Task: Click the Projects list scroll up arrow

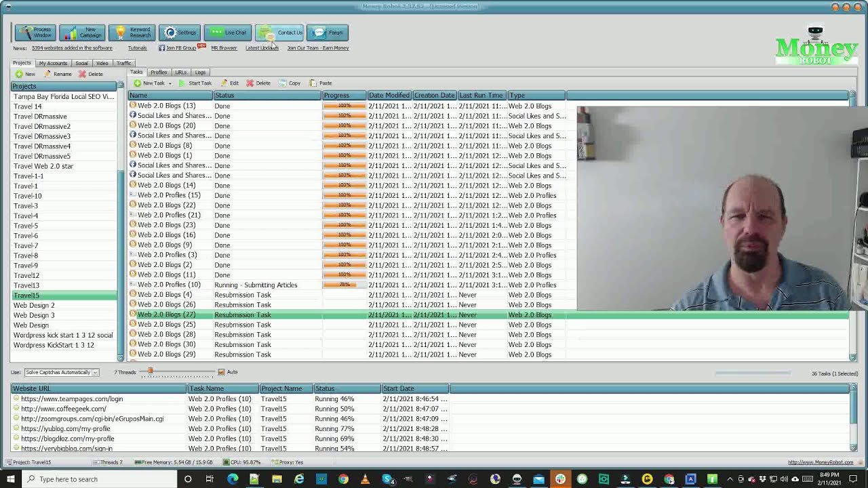Action: 121,86
